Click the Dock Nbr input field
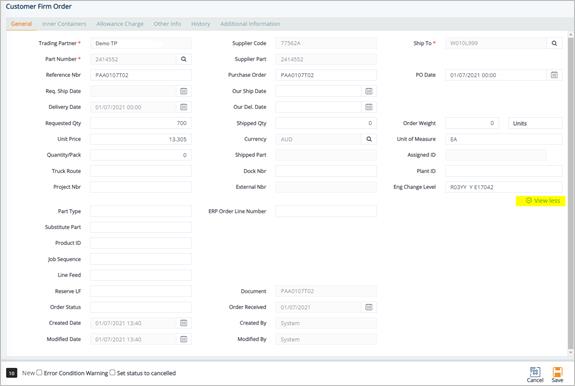The width and height of the screenshot is (575, 386). (326, 171)
